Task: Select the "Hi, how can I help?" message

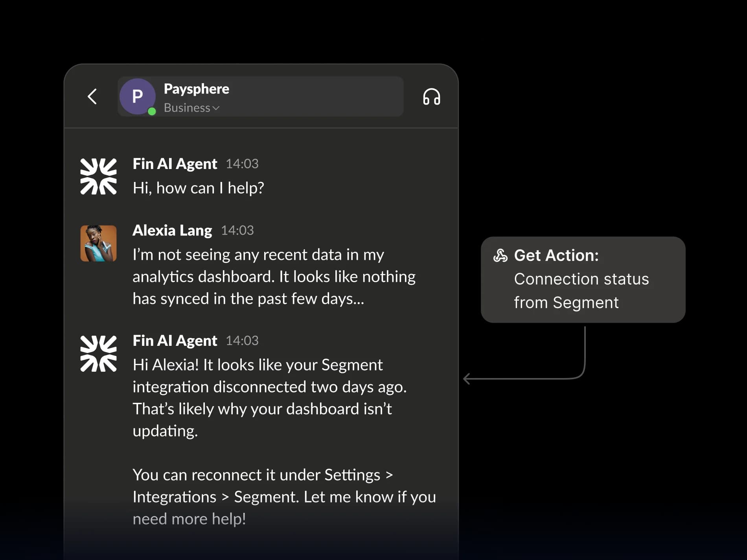Action: point(198,188)
